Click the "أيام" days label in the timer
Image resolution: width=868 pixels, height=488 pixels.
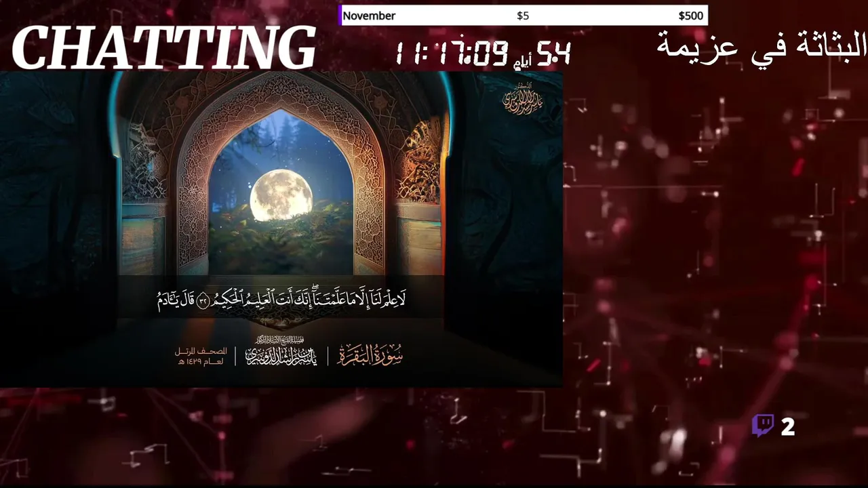pyautogui.click(x=522, y=62)
